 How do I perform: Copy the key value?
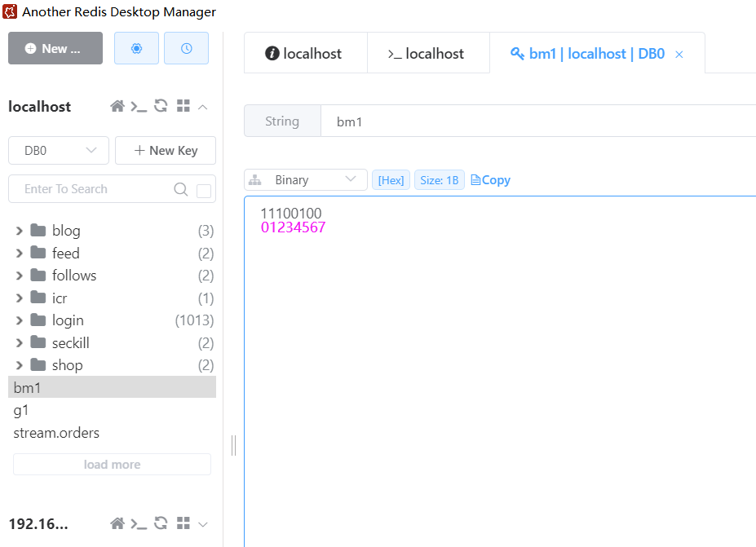(x=491, y=180)
